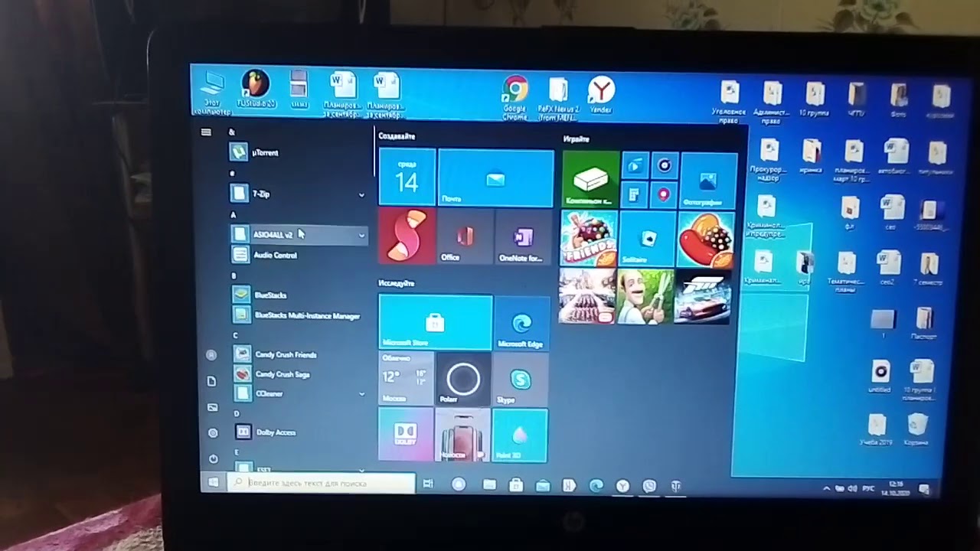Image resolution: width=980 pixels, height=551 pixels.
Task: Click the taskbar search box
Action: pyautogui.click(x=322, y=483)
